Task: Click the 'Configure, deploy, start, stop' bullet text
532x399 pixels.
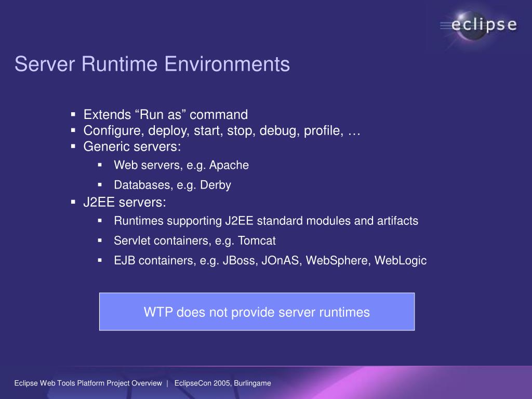Action: pyautogui.click(x=222, y=130)
